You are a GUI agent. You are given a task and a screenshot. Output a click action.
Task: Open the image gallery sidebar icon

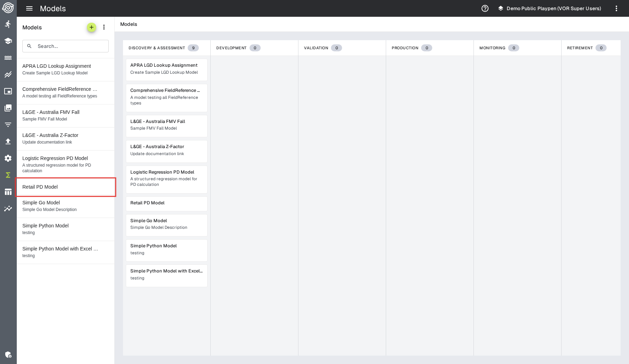coord(8,108)
